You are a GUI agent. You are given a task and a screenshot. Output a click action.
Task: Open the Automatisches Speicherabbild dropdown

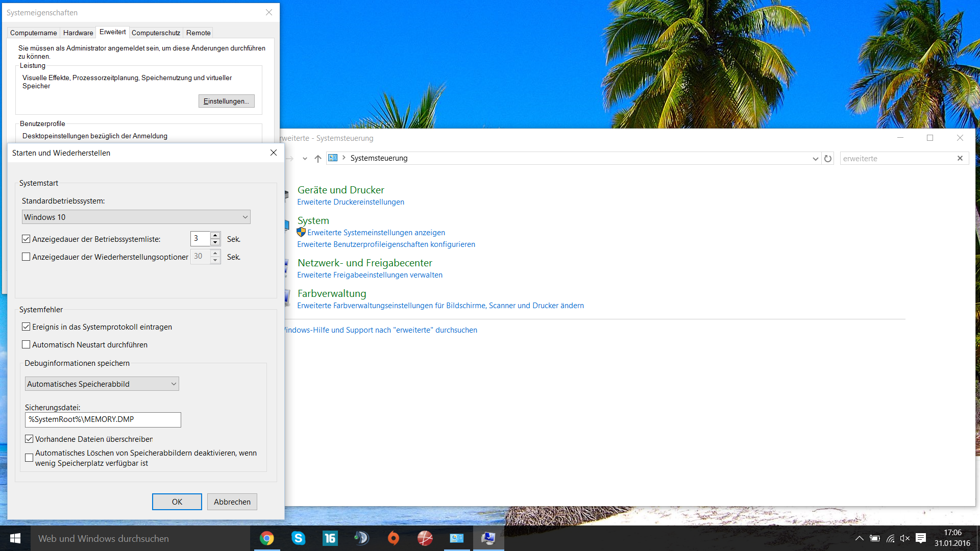[x=174, y=384]
